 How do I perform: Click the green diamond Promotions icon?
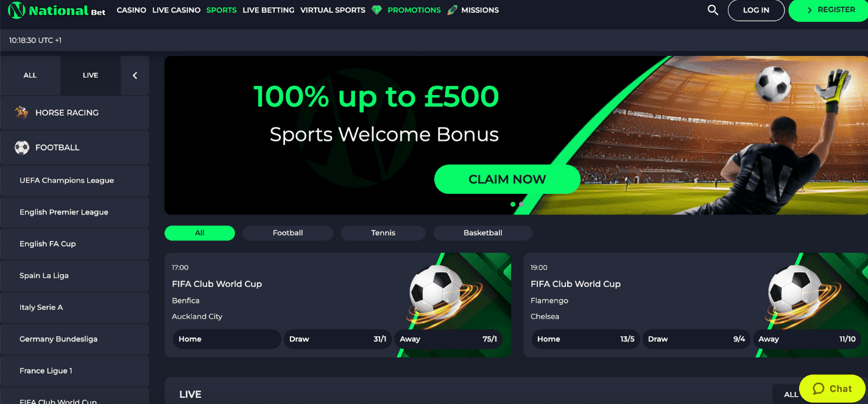376,10
